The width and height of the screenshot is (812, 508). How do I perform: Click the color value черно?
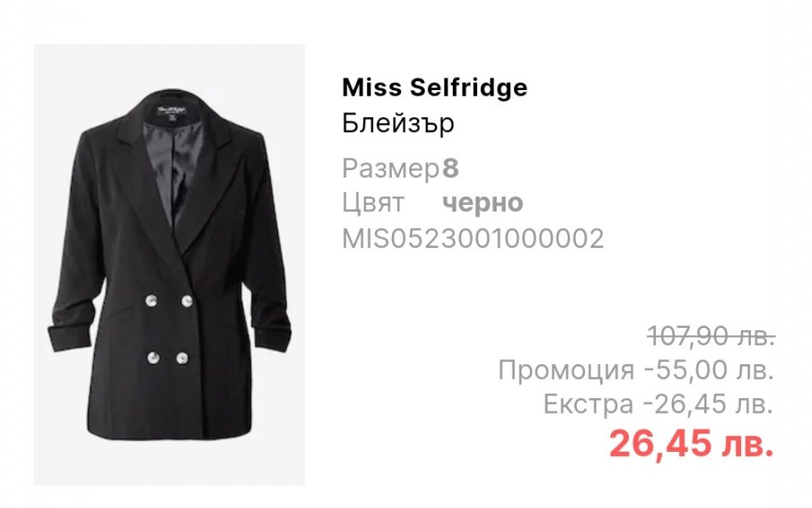(483, 202)
